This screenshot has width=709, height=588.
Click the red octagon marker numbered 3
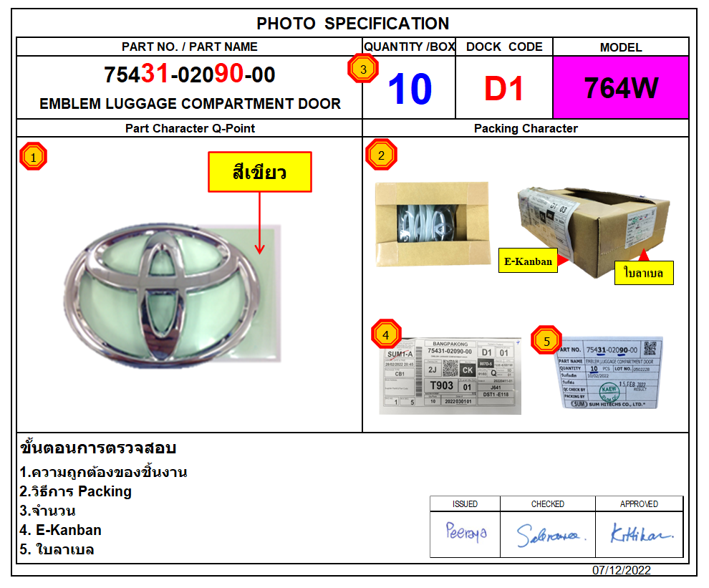coord(363,69)
